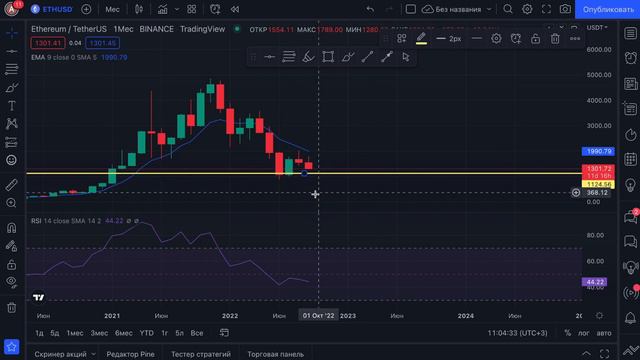
Task: Open favorites star button at bottom left
Action: [11, 347]
